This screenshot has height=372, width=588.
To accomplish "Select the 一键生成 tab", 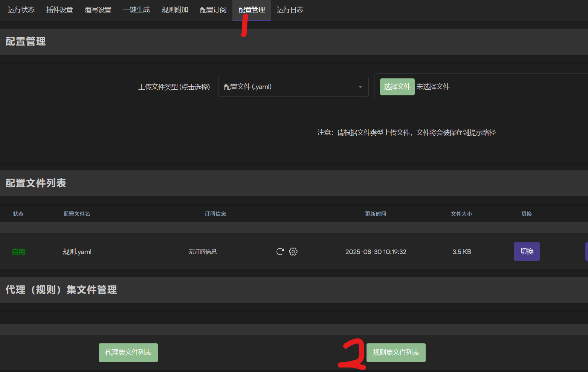I will [136, 10].
